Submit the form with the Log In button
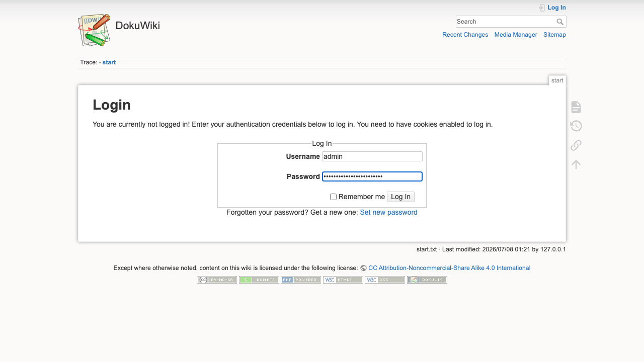Viewport: 644px width, 362px height. coord(400,197)
